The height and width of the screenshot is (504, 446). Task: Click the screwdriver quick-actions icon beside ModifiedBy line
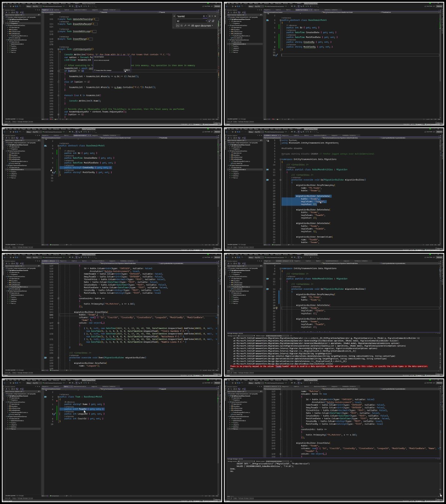tap(55, 173)
